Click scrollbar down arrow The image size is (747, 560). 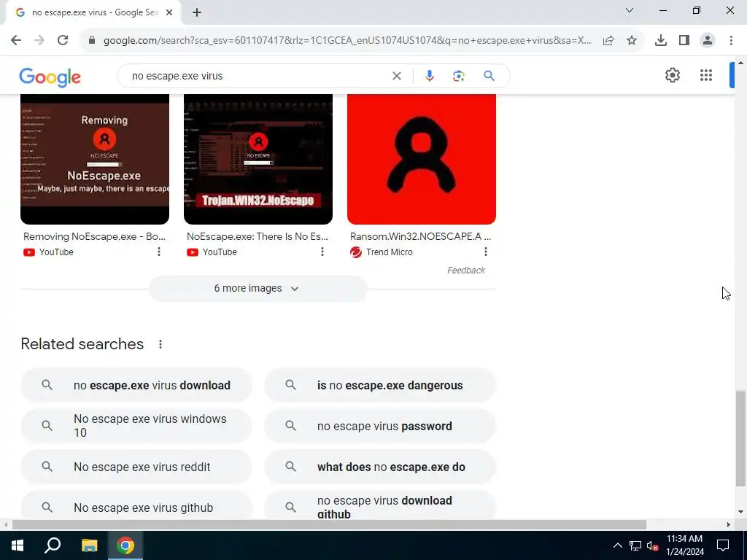coord(740,512)
